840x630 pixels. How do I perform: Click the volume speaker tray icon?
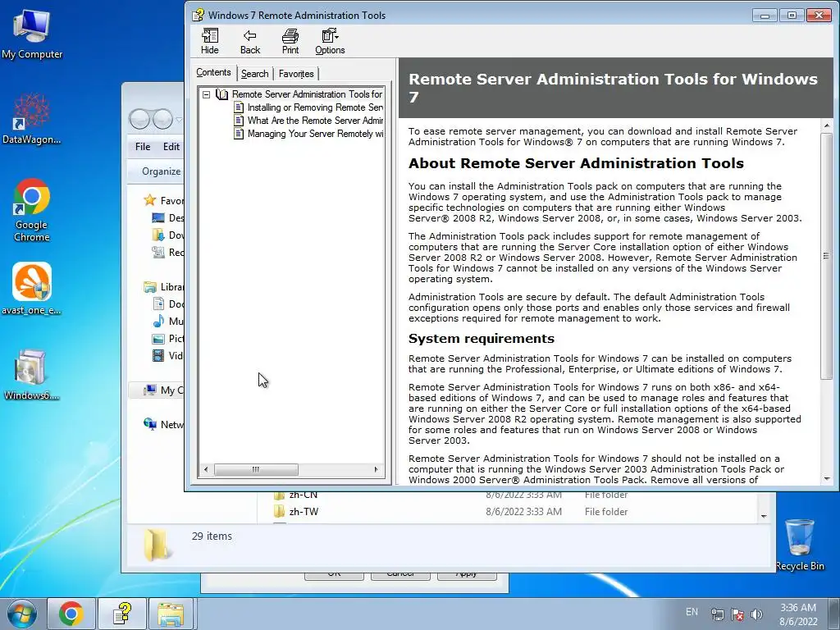click(x=756, y=614)
